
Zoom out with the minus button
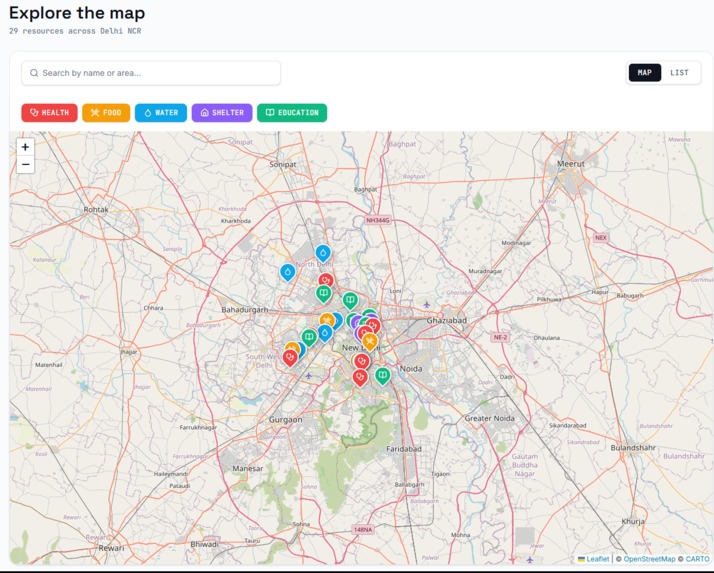tap(26, 164)
